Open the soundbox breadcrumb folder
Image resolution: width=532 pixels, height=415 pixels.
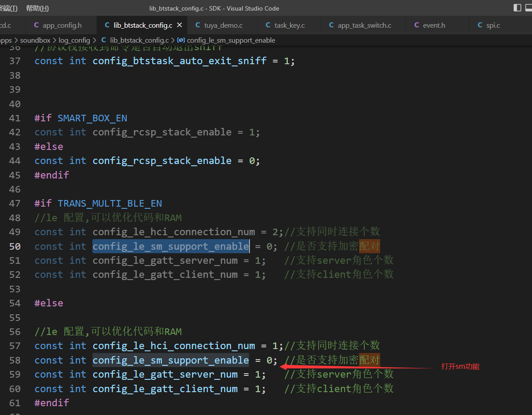pyautogui.click(x=35, y=40)
